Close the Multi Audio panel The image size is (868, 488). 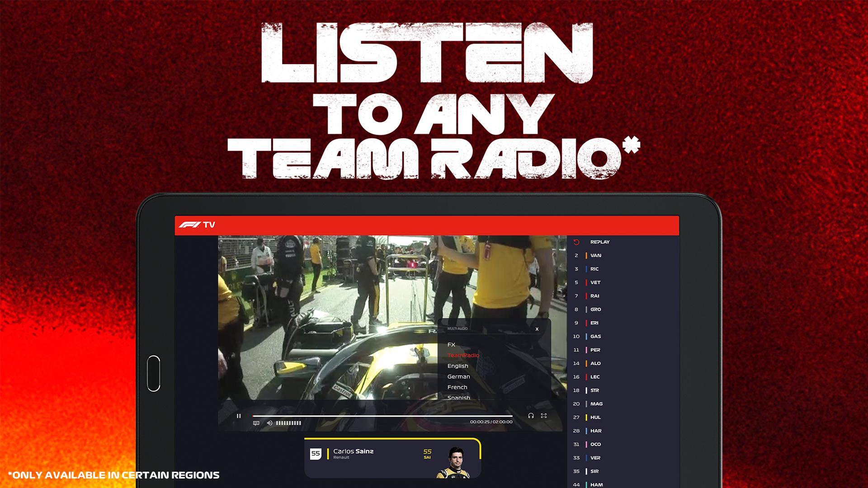pyautogui.click(x=537, y=329)
